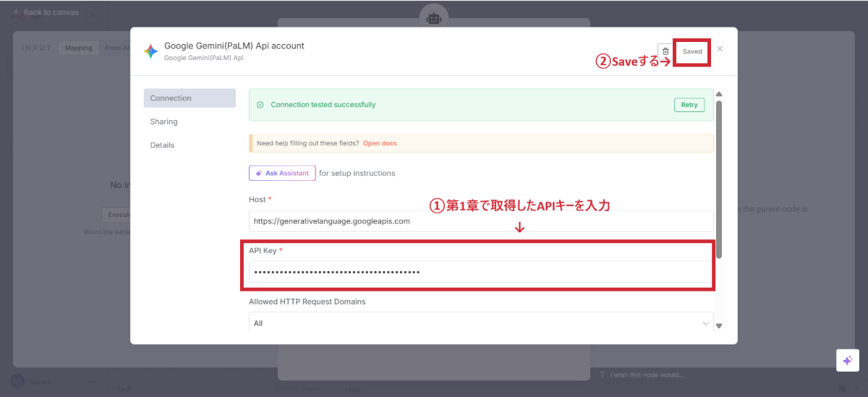Follow the Open docs link

380,143
